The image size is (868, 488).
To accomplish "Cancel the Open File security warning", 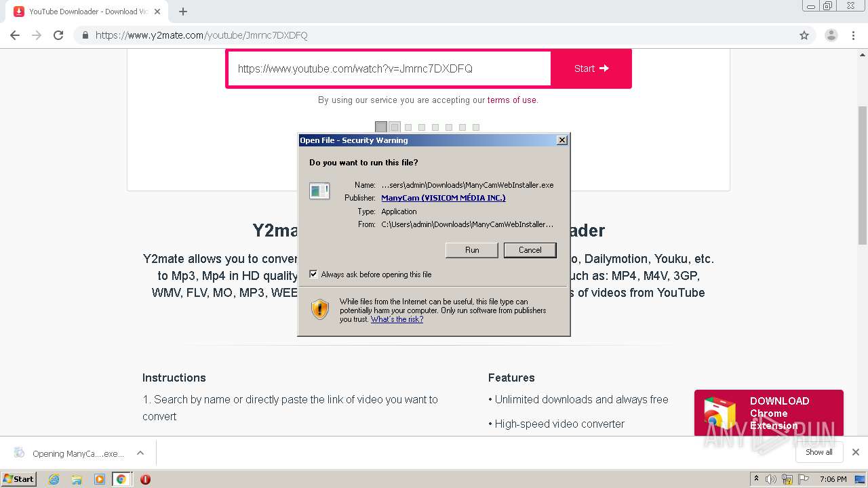I will (530, 250).
